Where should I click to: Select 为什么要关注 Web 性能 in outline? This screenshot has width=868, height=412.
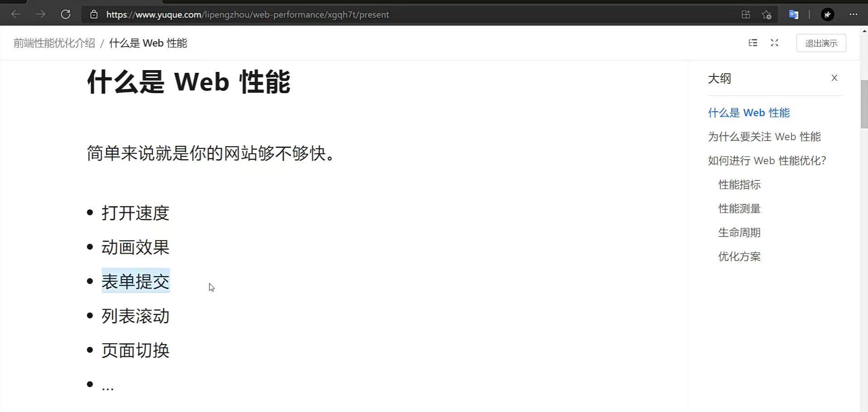[764, 137]
